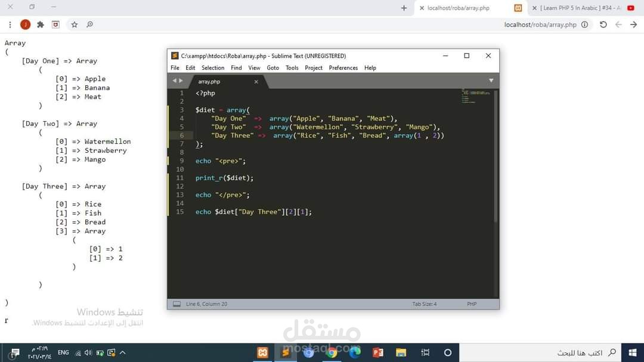The height and width of the screenshot is (362, 644).
Task: Open the Selection menu
Action: point(213,68)
